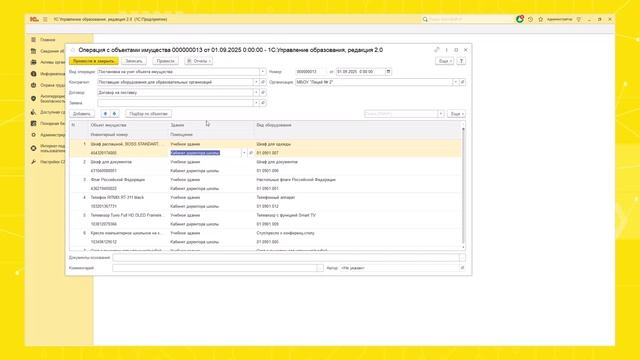
Task: Click the help question mark button
Action: point(461,61)
